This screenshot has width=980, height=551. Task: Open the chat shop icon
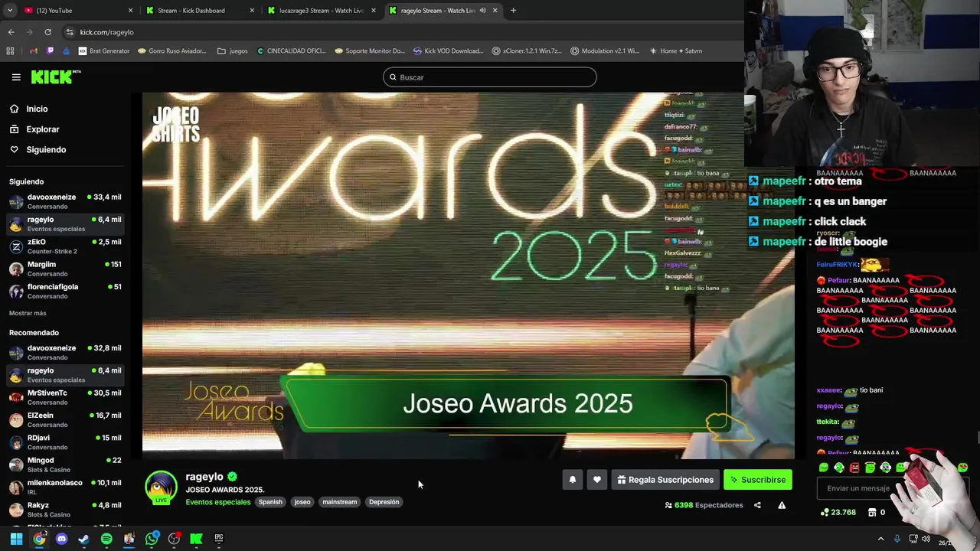tap(871, 512)
